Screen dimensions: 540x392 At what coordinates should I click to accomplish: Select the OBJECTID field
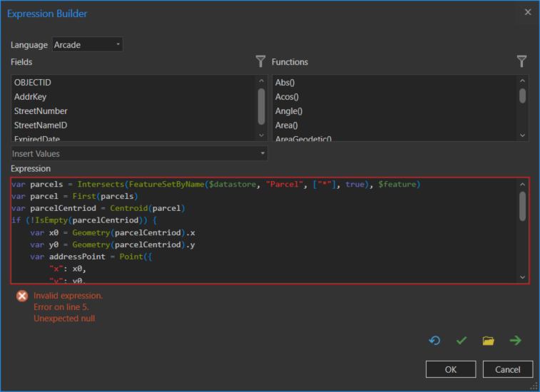tap(34, 83)
